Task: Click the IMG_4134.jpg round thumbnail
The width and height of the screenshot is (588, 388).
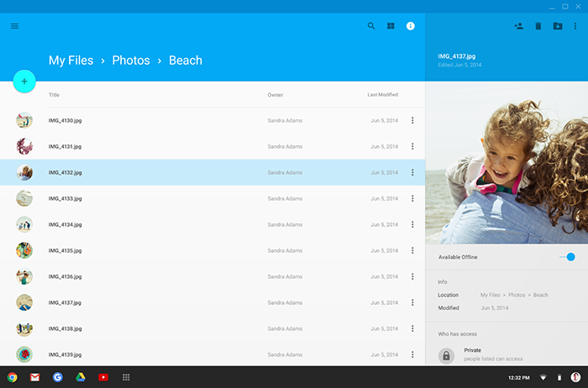Action: click(24, 224)
